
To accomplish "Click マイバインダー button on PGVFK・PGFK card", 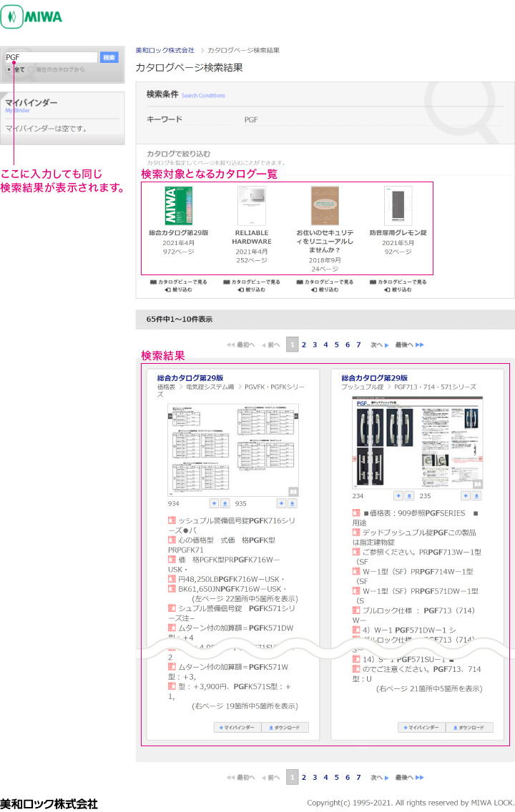I will point(237,728).
